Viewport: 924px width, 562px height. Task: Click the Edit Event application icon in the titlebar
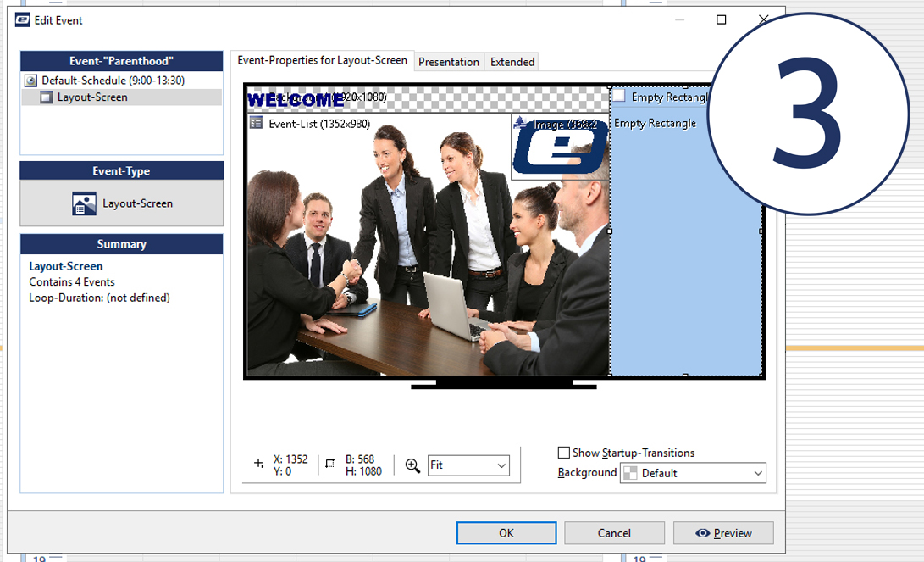(x=21, y=19)
